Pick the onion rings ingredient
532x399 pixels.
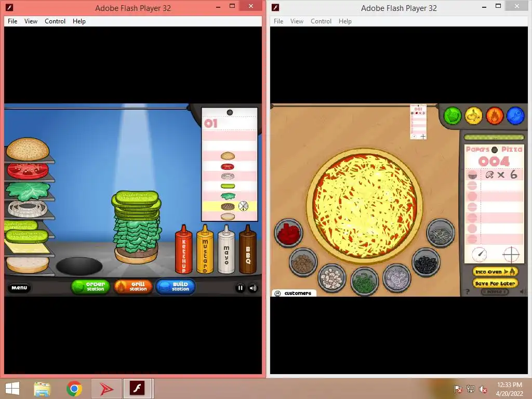(x=27, y=209)
